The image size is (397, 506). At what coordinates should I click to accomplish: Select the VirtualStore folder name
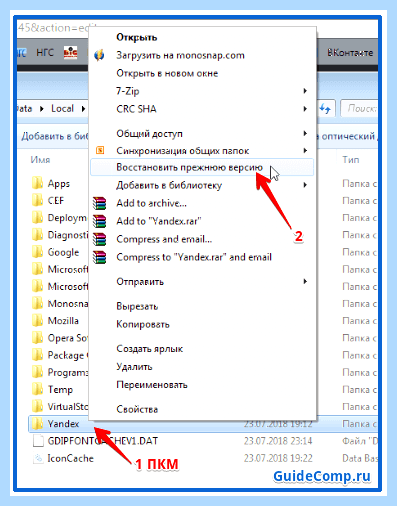click(68, 407)
